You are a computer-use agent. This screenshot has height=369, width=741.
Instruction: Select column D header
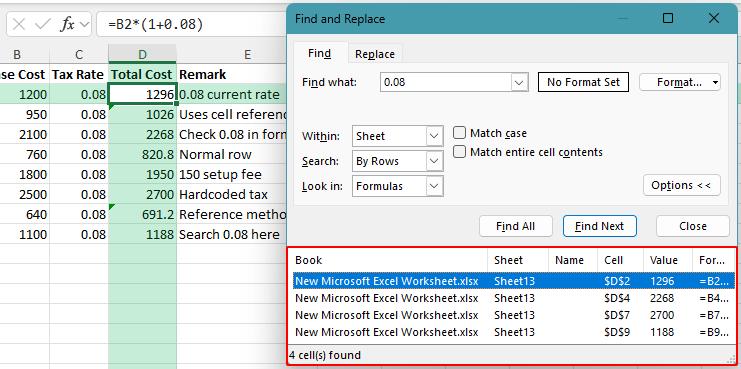coord(142,54)
